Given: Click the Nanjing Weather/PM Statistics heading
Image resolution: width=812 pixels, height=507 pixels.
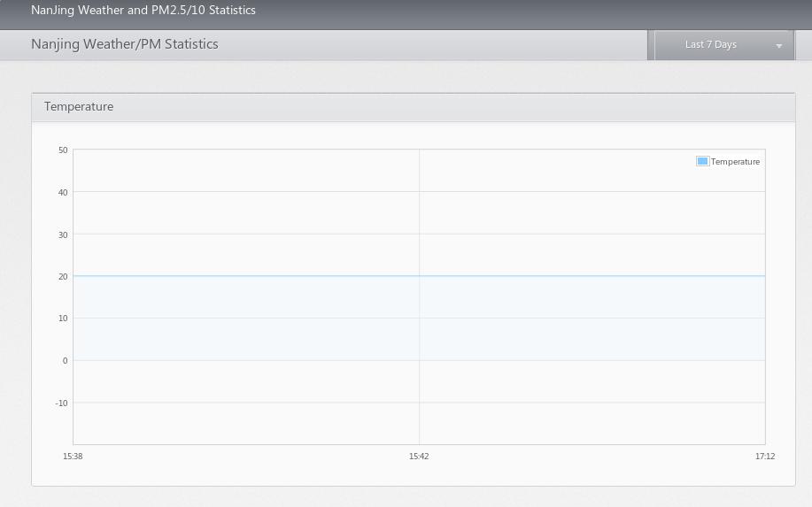Looking at the screenshot, I should pyautogui.click(x=125, y=44).
